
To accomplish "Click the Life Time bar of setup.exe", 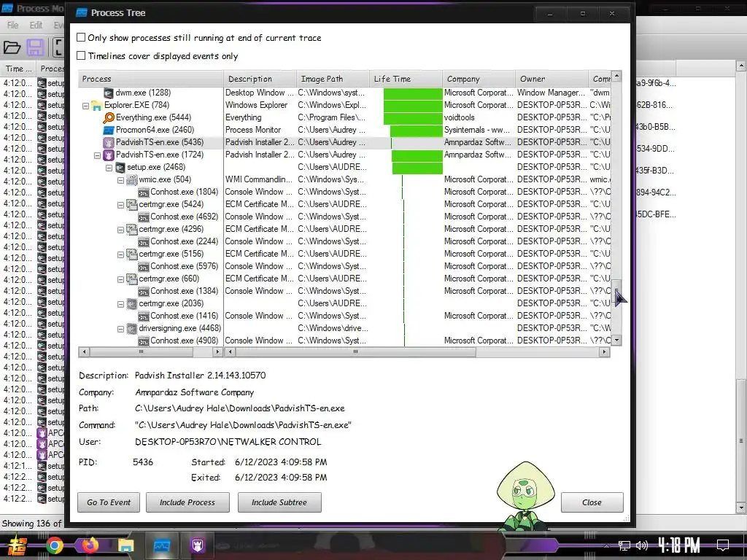I will pos(417,167).
